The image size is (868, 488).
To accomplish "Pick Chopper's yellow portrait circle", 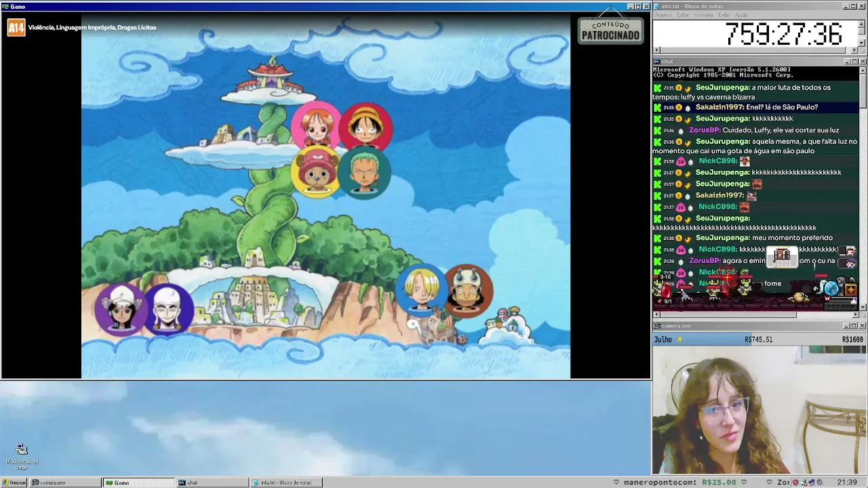I will [x=316, y=174].
